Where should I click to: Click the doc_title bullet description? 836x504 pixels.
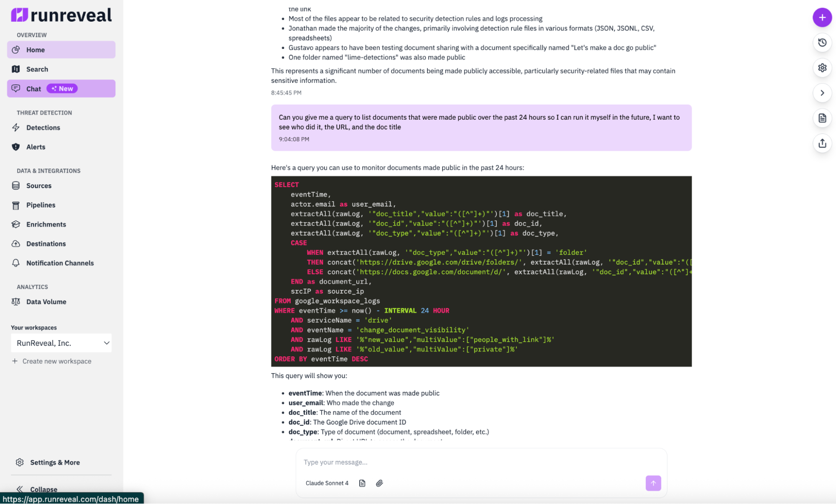tap(345, 412)
